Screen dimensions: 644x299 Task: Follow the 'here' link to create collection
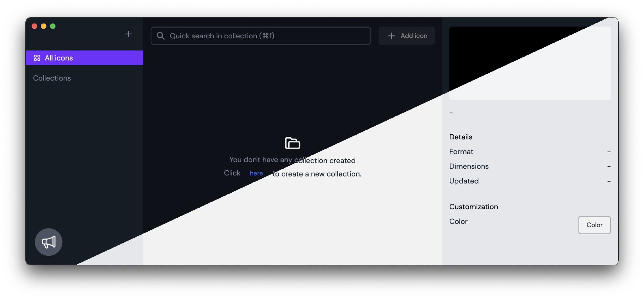pos(256,173)
